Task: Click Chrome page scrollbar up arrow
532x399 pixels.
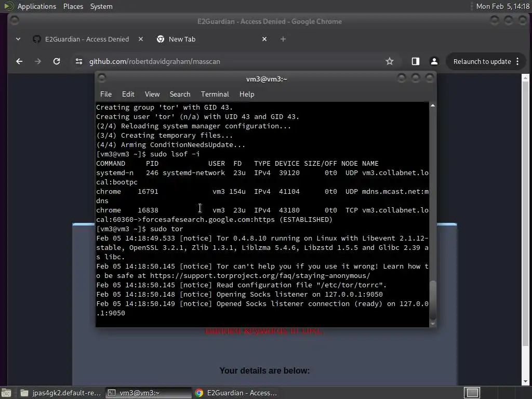Action: (x=525, y=78)
